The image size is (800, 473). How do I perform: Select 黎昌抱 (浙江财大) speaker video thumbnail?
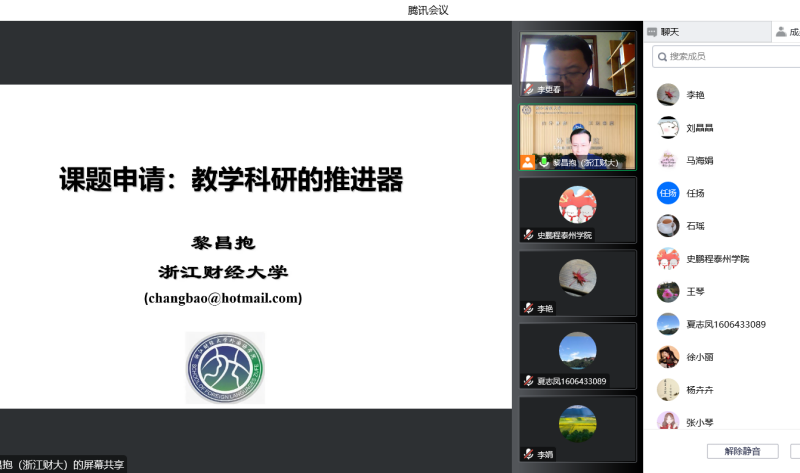pyautogui.click(x=578, y=134)
